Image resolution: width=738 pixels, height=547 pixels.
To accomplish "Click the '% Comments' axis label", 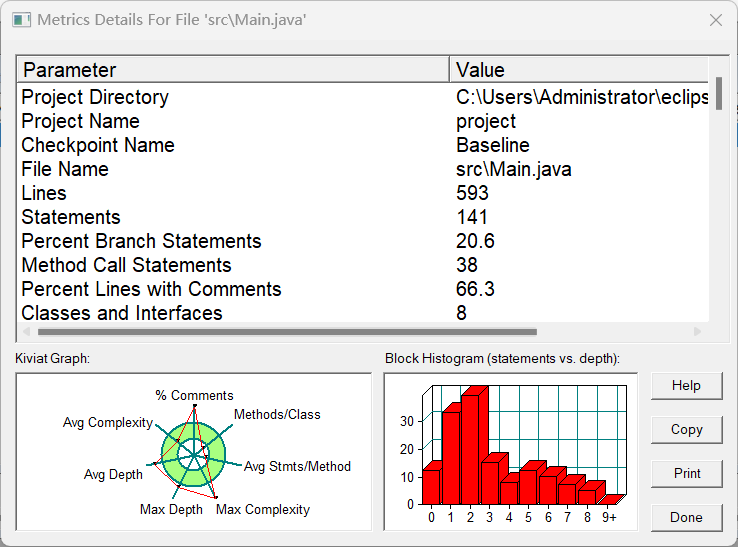I will (194, 395).
